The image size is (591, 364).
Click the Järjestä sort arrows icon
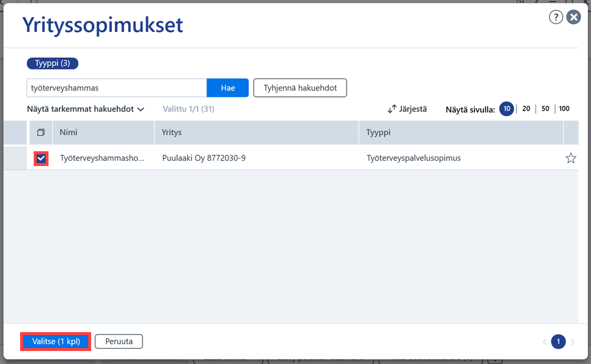point(392,109)
